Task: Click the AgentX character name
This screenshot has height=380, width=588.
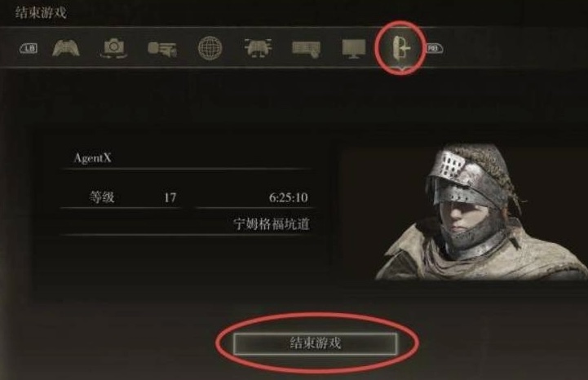Action: pos(93,157)
